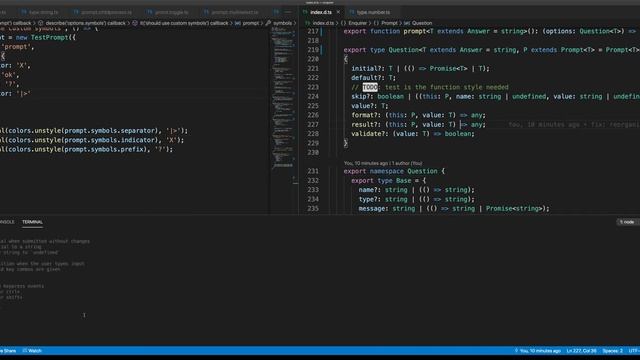The image size is (640, 360).
Task: Open the 'prompt' breadcrumb in left editor
Action: click(x=251, y=23)
